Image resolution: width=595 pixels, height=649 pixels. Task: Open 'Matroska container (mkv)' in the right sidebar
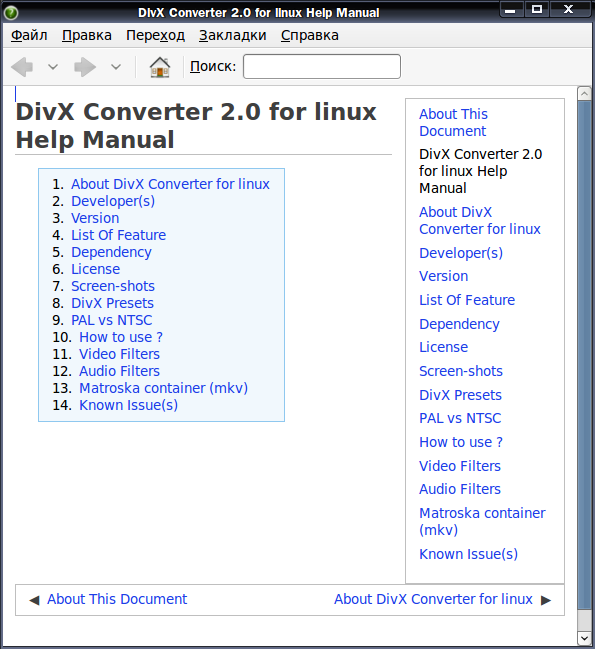482,522
